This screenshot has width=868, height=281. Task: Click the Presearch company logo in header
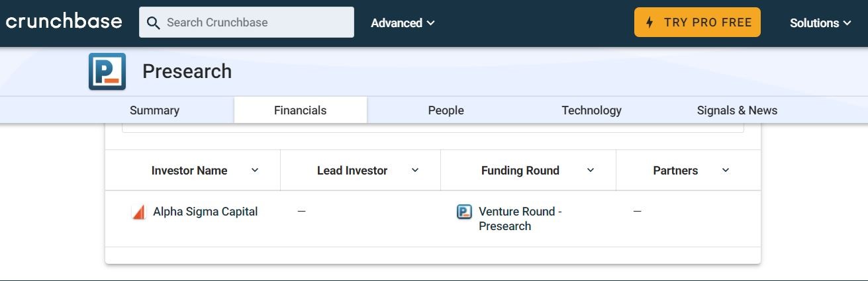[x=107, y=71]
